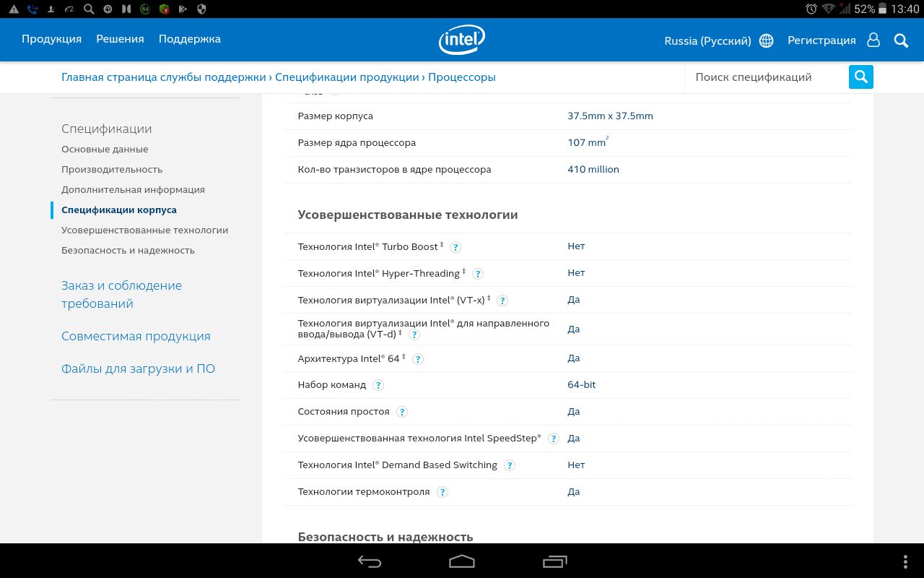Click the 107 mm² die size value
This screenshot has height=578, width=924.
(x=588, y=142)
